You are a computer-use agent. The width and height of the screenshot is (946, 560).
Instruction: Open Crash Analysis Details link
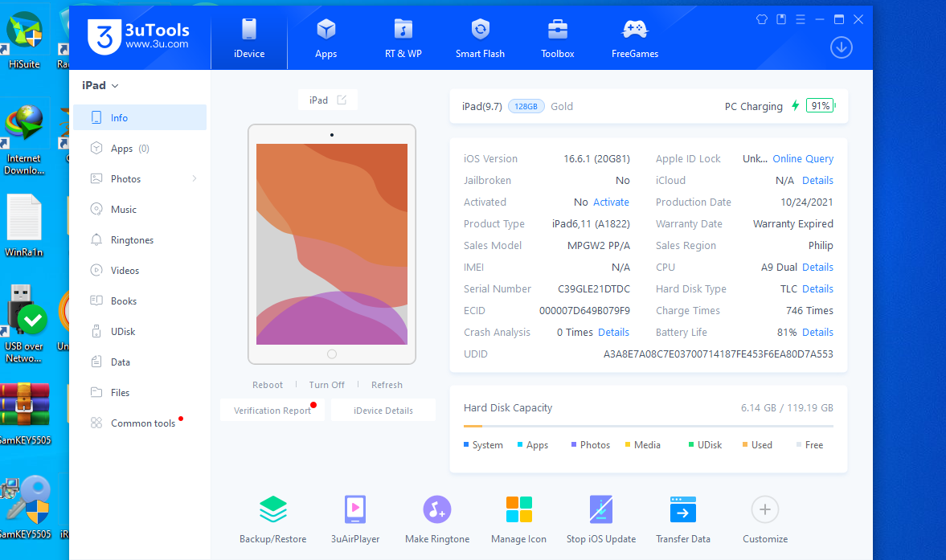coord(613,332)
